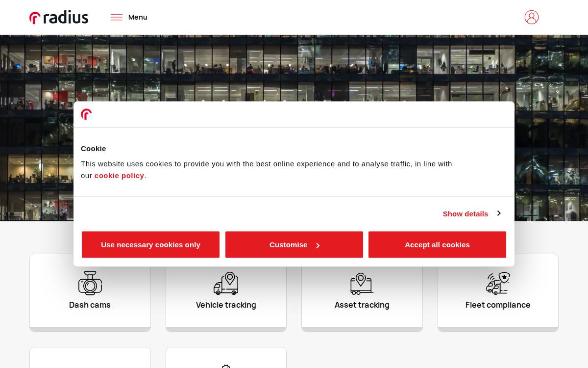Screen dimensions: 588x368
Task: Open the hamburger Menu icon
Action: pos(117,17)
